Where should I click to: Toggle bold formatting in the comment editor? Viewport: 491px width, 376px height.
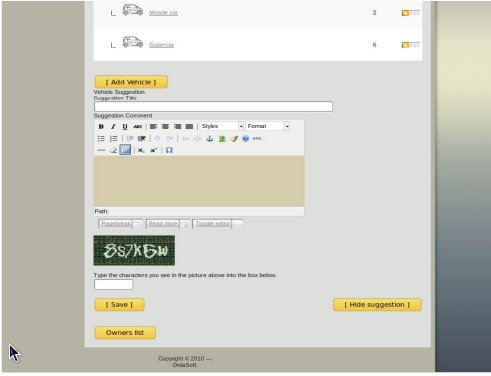101,127
